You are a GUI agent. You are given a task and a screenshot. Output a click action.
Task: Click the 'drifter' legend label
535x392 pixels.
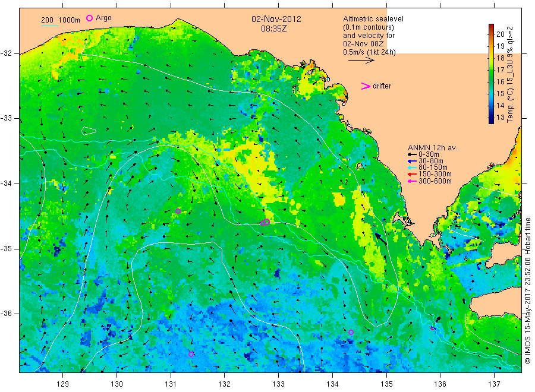pyautogui.click(x=382, y=86)
